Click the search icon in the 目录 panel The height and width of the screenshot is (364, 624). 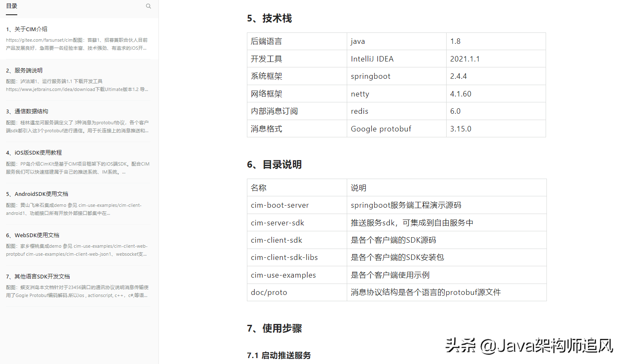pos(148,6)
